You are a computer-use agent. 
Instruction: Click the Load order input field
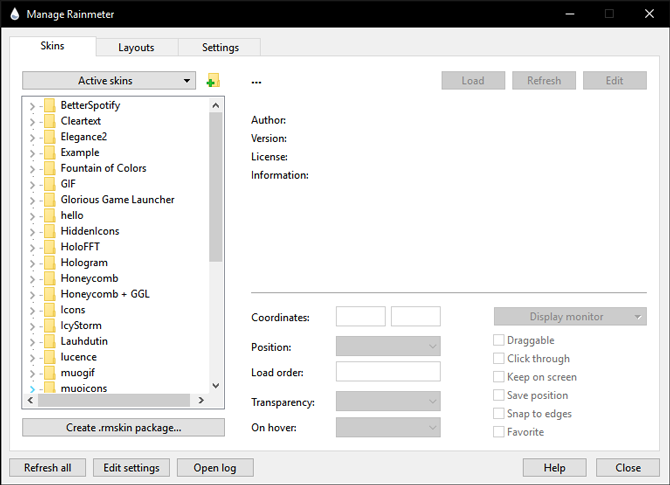(388, 372)
